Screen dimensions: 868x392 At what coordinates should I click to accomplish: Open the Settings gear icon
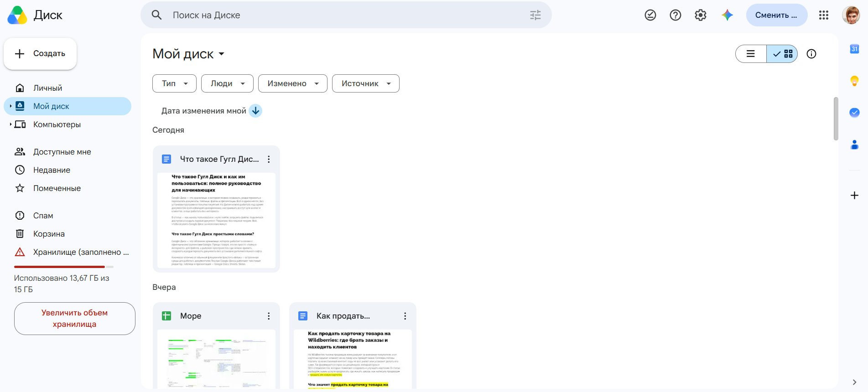[x=701, y=15]
